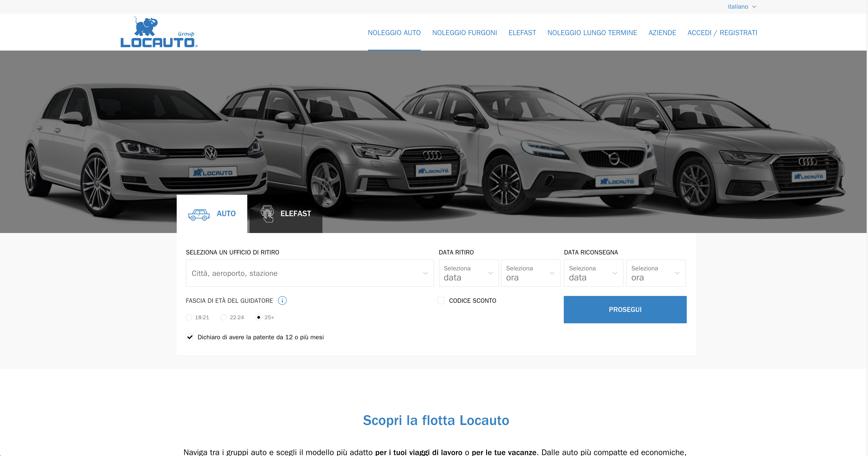Click the return time dropdown arrow
This screenshot has height=456, width=868.
coord(678,273)
